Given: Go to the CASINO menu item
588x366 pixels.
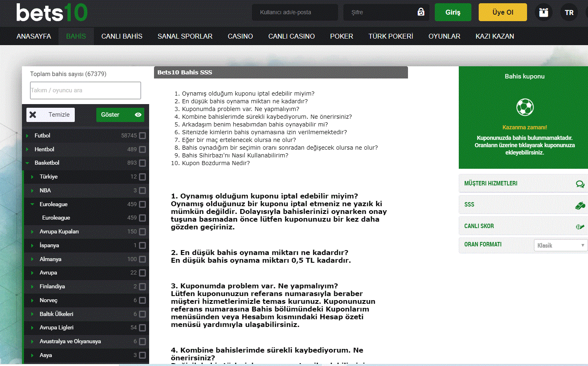Looking at the screenshot, I should [x=240, y=36].
